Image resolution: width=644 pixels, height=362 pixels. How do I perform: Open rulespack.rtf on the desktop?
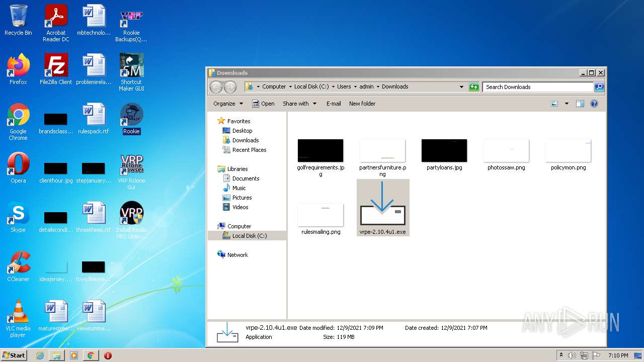point(94,119)
